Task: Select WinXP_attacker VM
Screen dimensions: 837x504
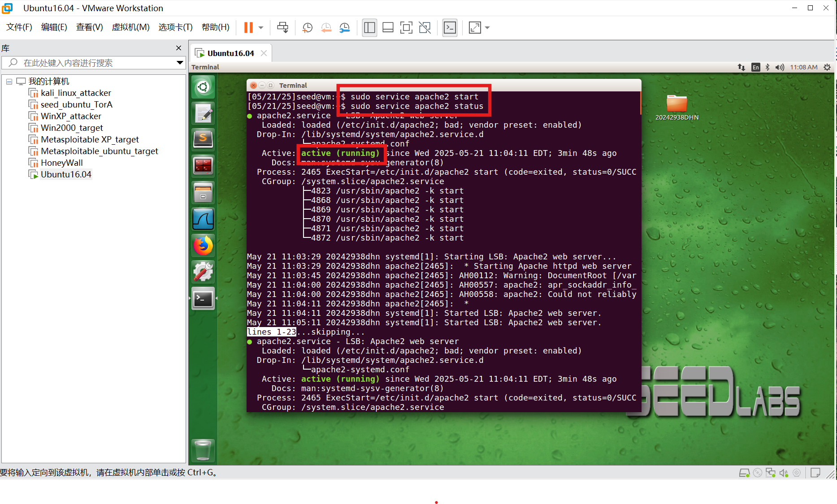Action: (x=71, y=116)
